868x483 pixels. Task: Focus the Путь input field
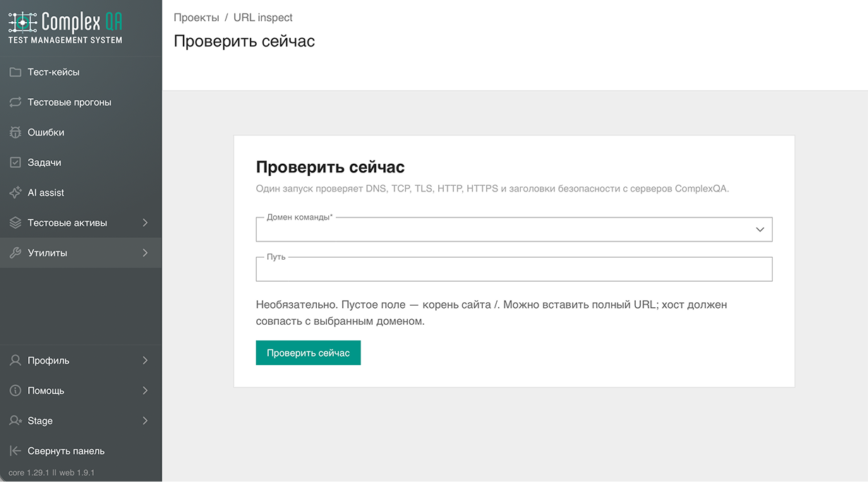pyautogui.click(x=514, y=269)
